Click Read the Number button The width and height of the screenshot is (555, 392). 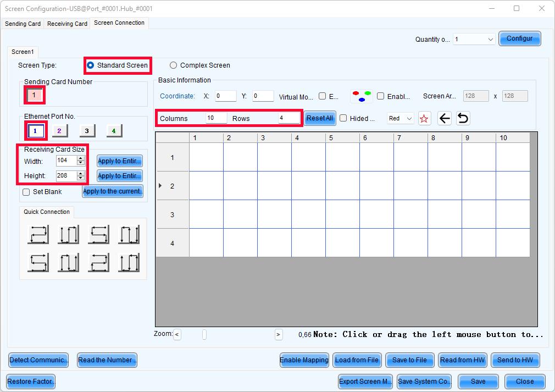[107, 360]
